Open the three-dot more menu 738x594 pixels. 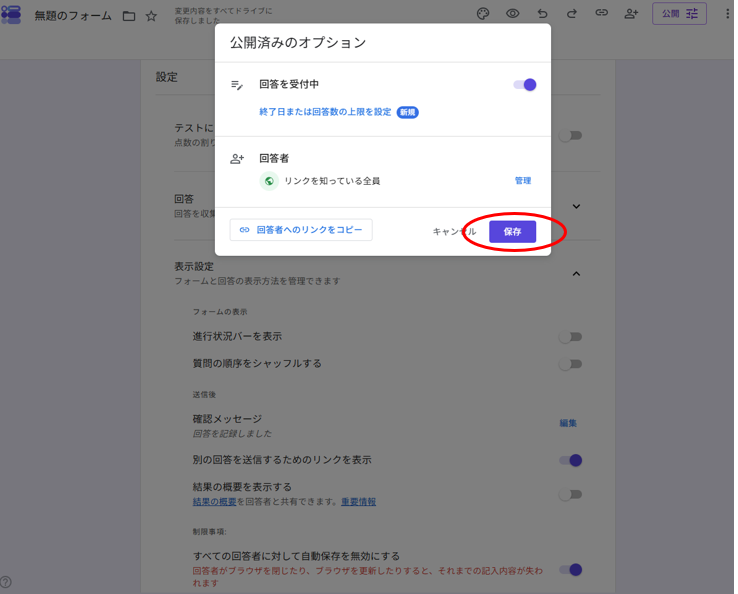[727, 14]
